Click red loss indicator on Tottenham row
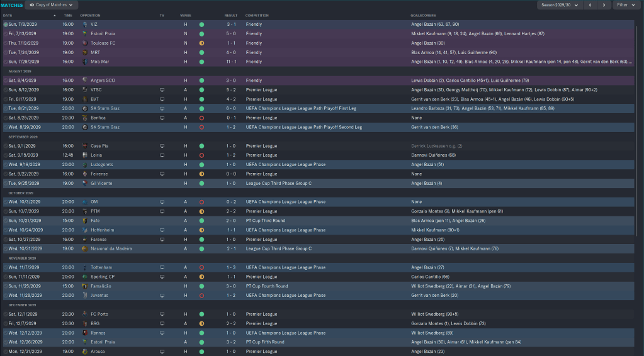The image size is (644, 356). tap(201, 267)
